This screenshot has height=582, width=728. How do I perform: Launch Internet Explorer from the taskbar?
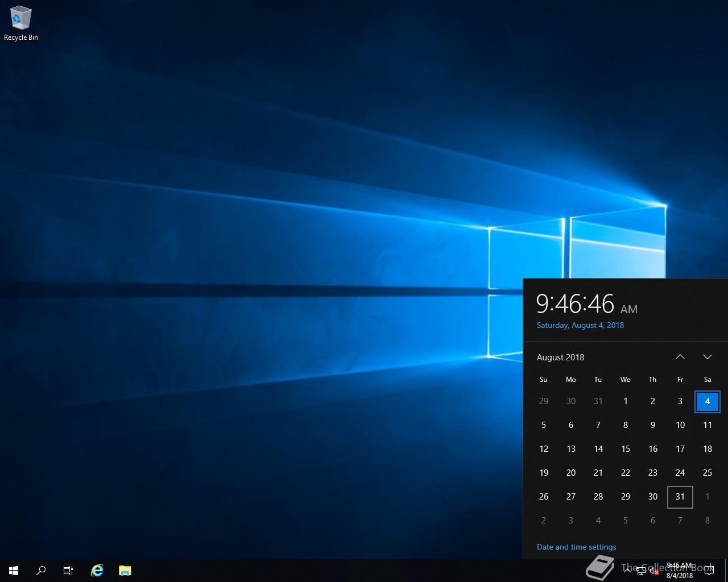(x=97, y=571)
